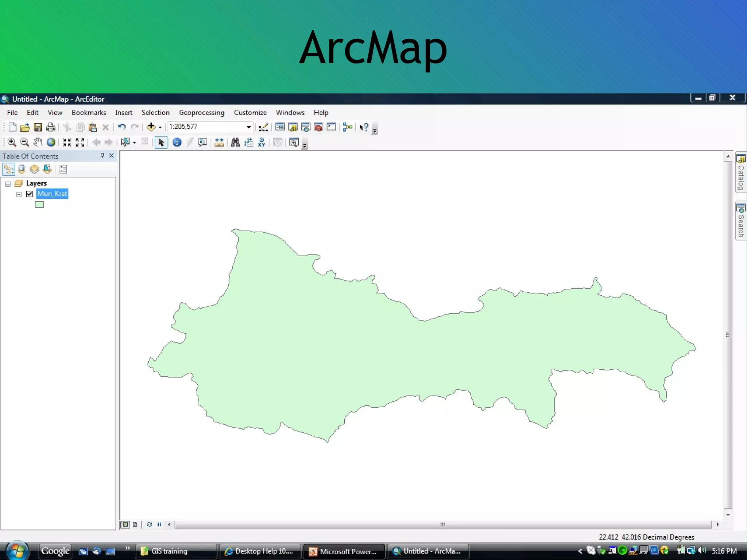The width and height of the screenshot is (747, 560).
Task: Switch to List By Source view
Action: pos(22,169)
